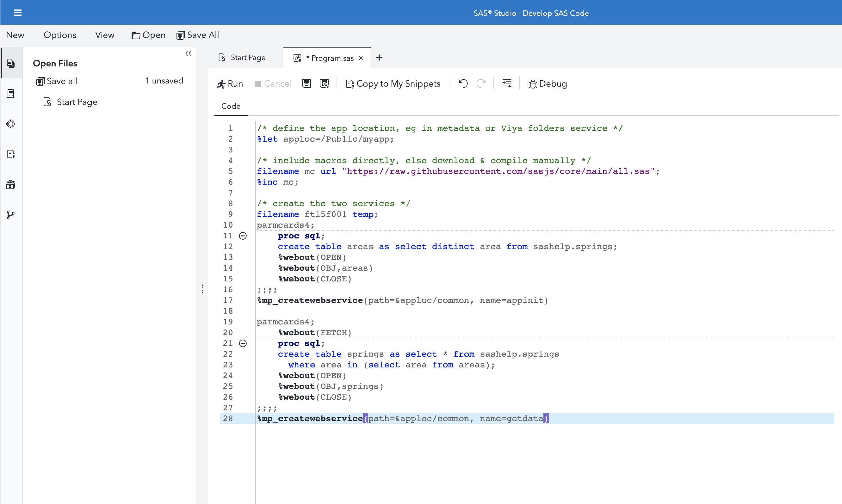Viewport: 842px width, 504px height.
Task: Click the disabled Cancel button
Action: click(273, 84)
